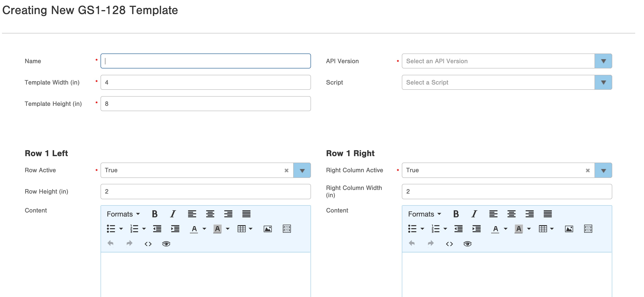644x297 pixels.
Task: Open the Row Active dropdown arrow
Action: (302, 170)
